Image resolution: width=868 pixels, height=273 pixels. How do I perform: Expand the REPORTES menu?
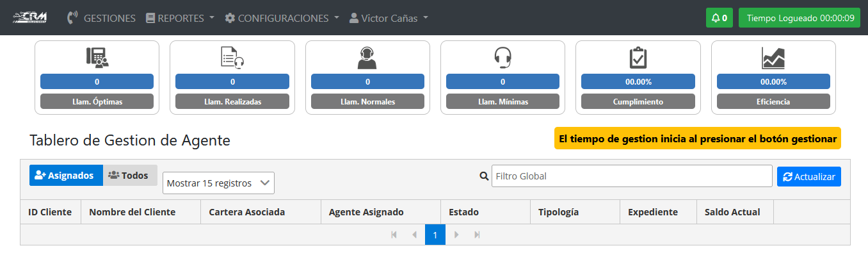(x=180, y=18)
